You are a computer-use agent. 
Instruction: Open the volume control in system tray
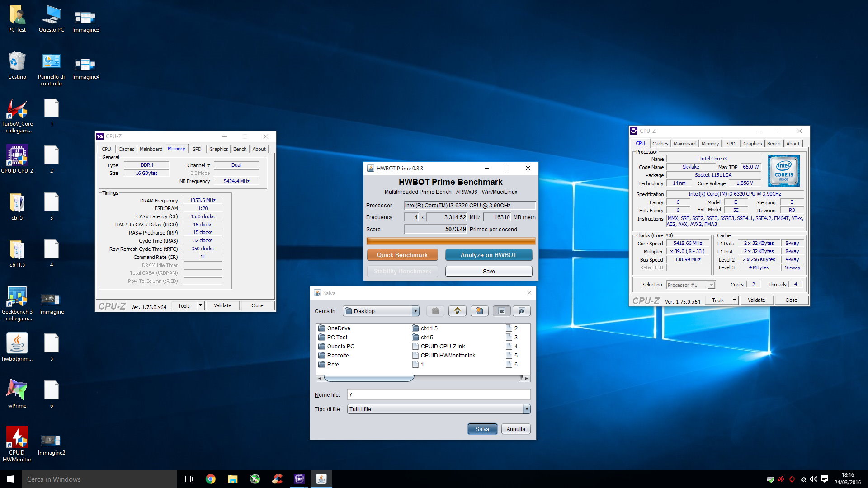814,479
